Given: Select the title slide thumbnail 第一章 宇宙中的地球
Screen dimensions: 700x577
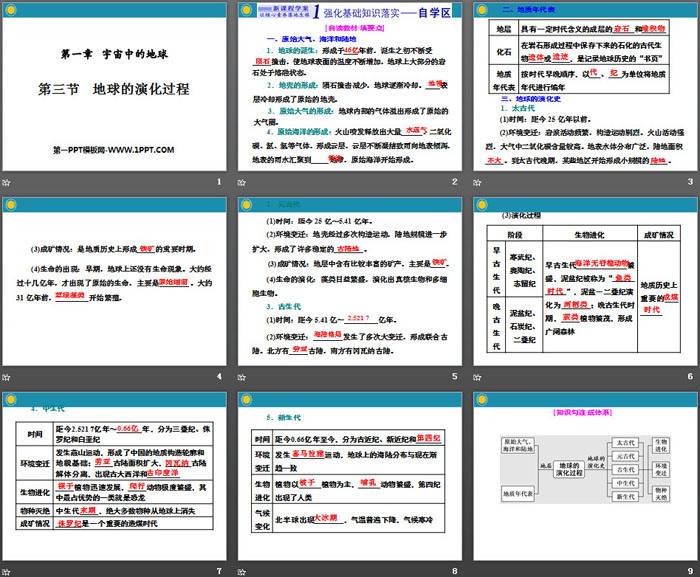Looking at the screenshot, I should [x=115, y=87].
